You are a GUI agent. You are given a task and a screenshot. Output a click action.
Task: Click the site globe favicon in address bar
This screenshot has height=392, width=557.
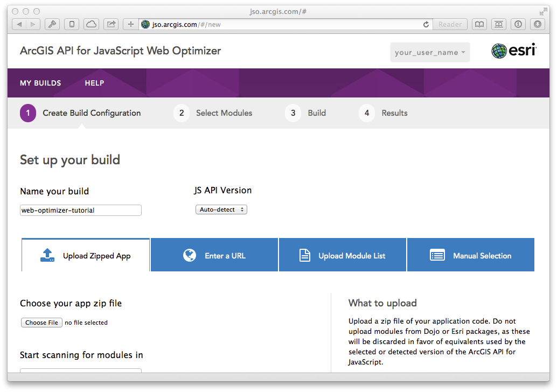145,25
